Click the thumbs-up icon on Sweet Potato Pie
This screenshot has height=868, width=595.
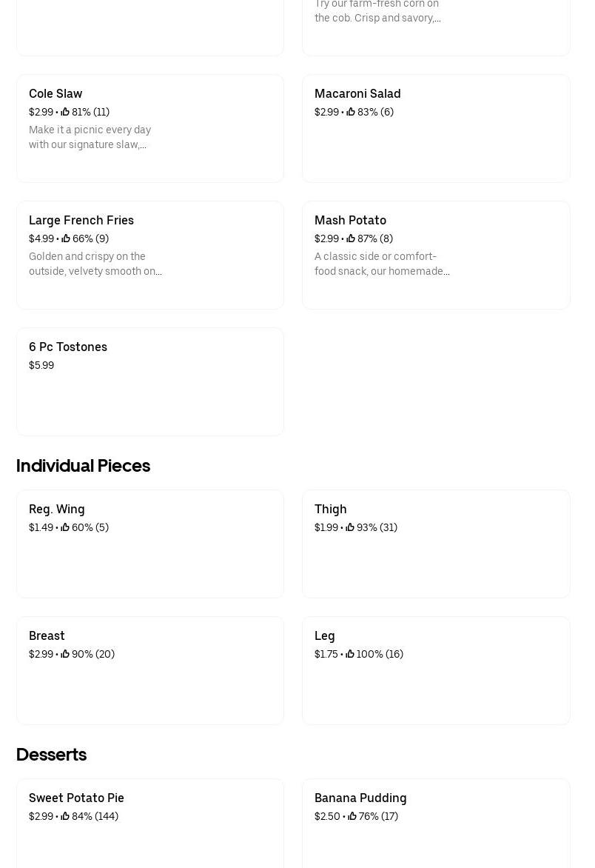(x=65, y=816)
